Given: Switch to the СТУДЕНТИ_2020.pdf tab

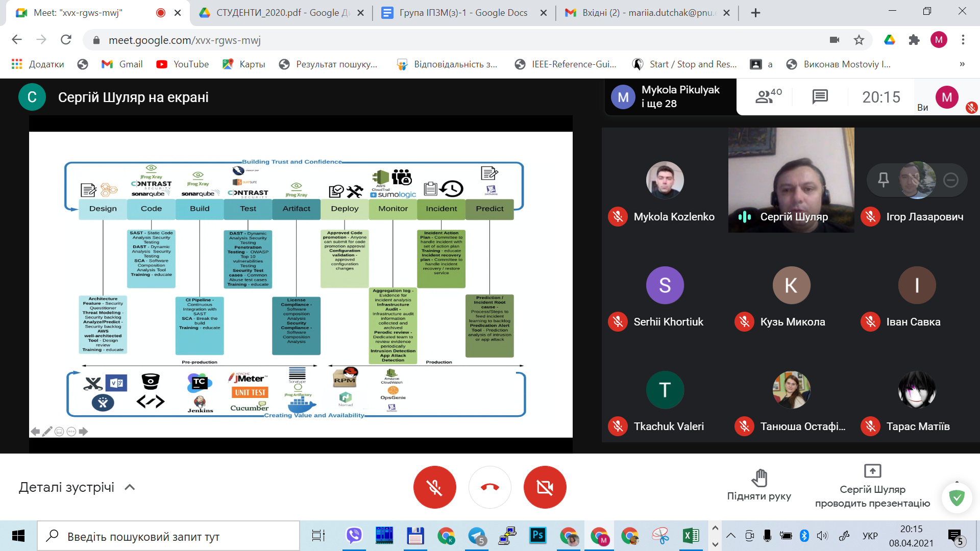Looking at the screenshot, I should pos(276,13).
